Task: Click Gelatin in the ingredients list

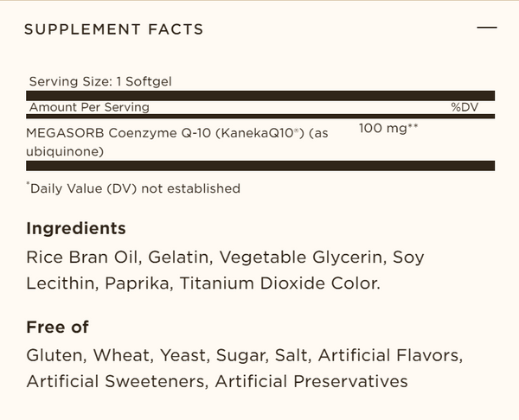Action: (179, 258)
